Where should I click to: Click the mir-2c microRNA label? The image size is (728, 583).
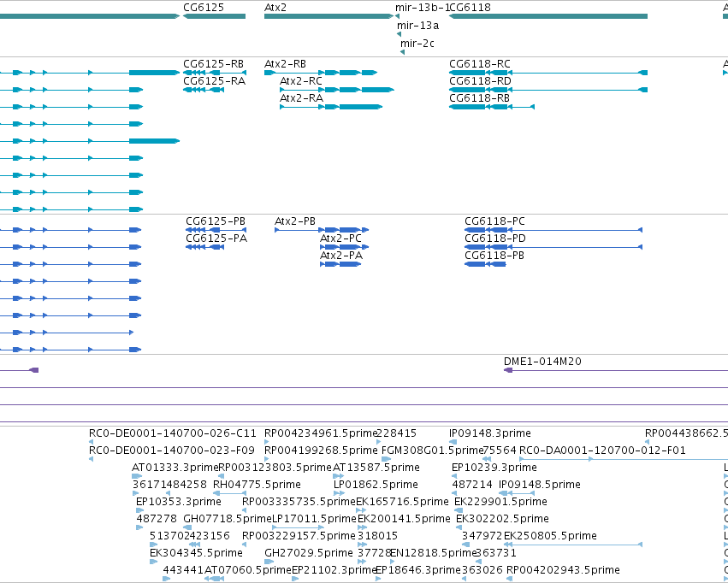point(417,44)
